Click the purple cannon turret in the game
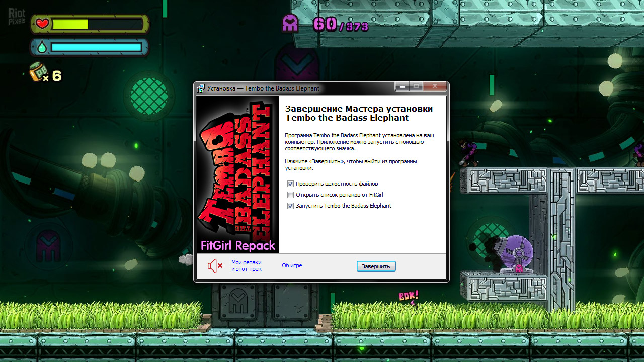The width and height of the screenshot is (644, 362). click(x=513, y=254)
